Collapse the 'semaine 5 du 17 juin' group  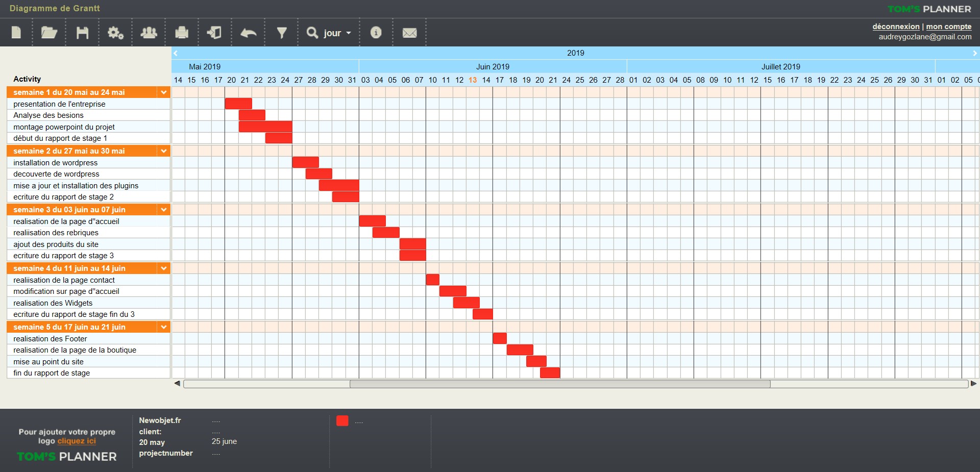click(x=164, y=327)
